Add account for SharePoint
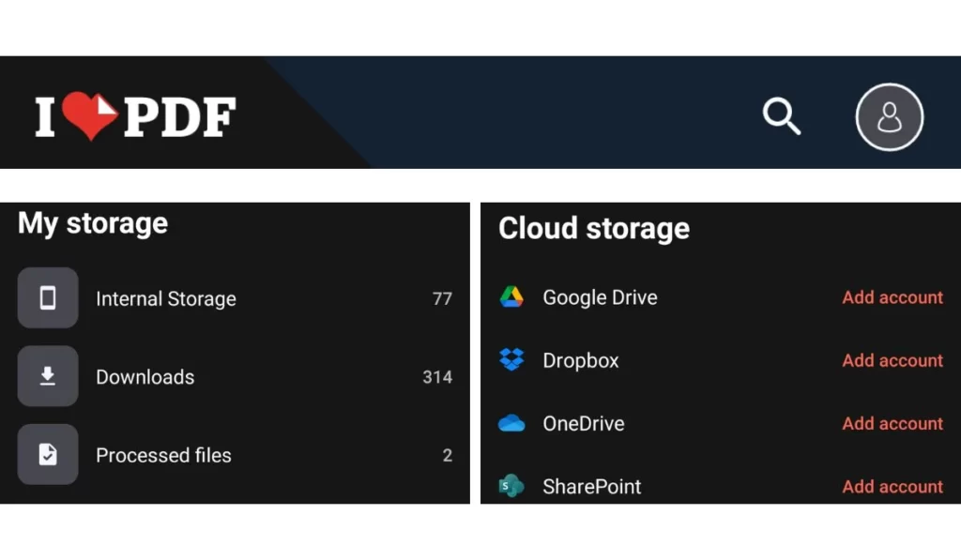Viewport: 961px width, 560px height. coord(892,487)
